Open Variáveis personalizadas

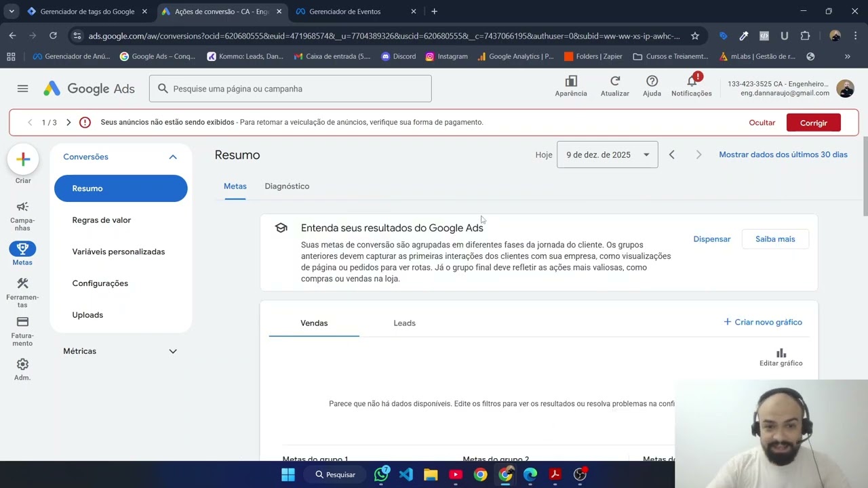(x=119, y=251)
